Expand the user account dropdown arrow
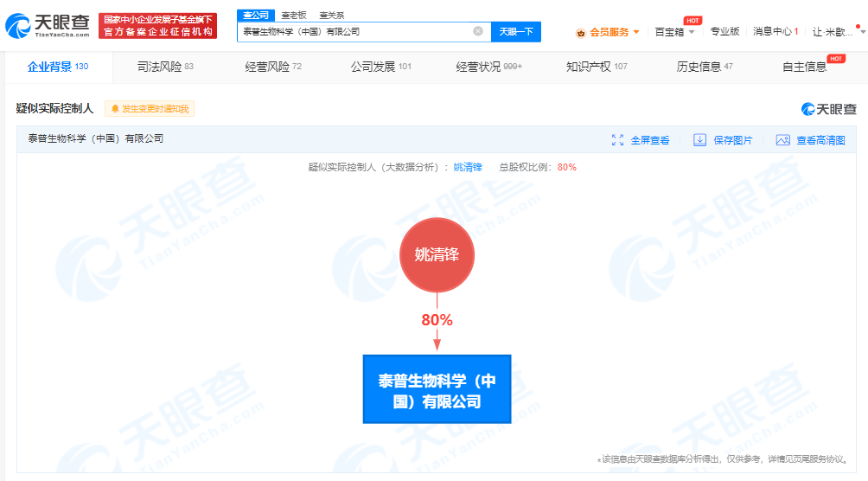868x481 pixels. 863,32
